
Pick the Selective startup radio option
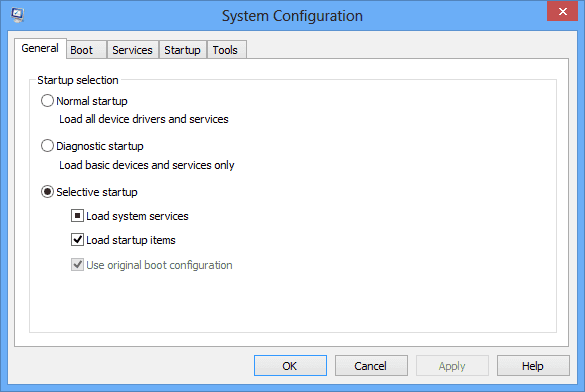[47, 192]
